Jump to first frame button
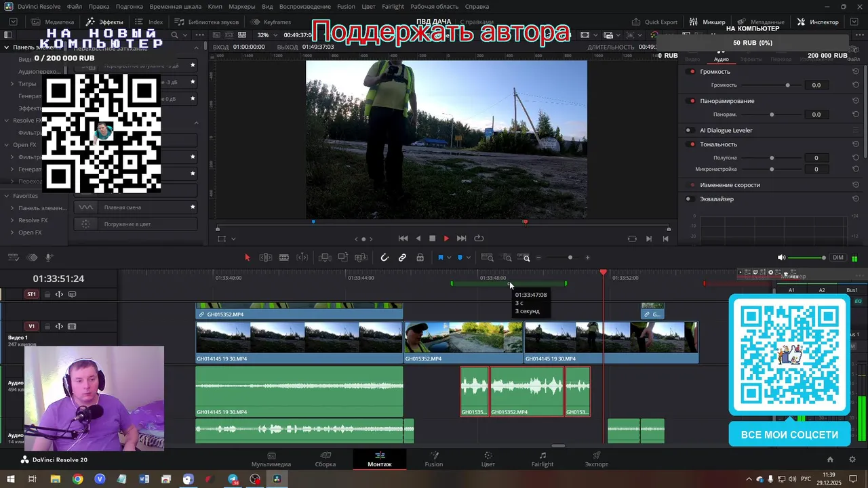The image size is (868, 488). coord(403,239)
